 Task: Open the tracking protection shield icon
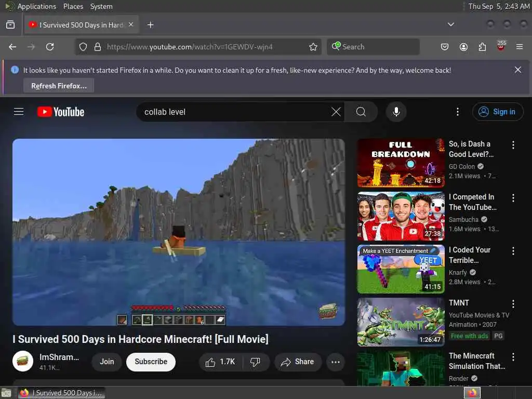click(83, 47)
